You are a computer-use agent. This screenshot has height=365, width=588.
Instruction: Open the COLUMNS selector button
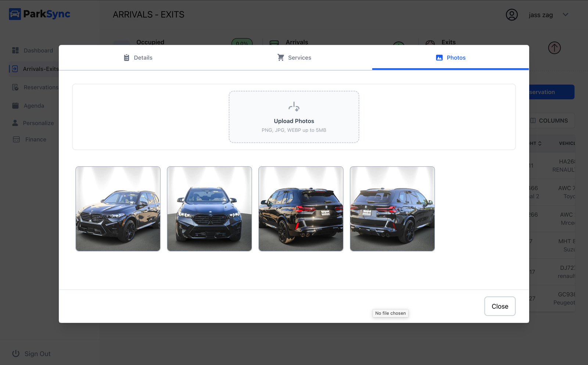[552, 121]
